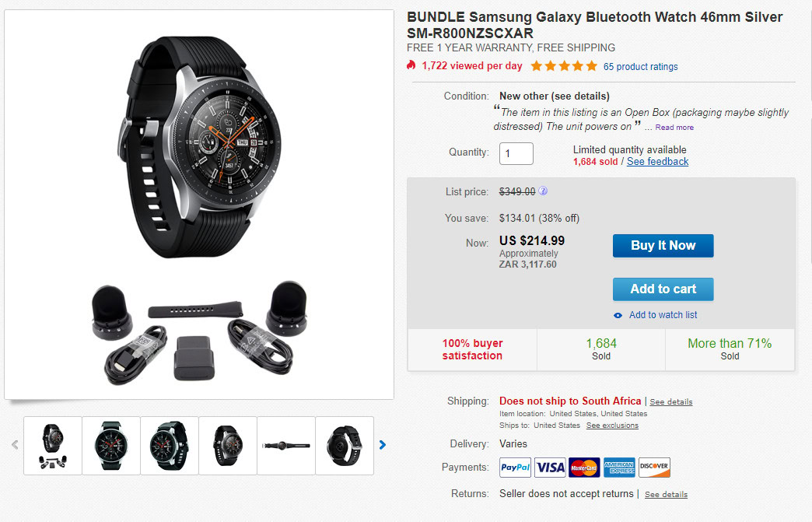Select the first bundle thumbnail
This screenshot has height=522, width=812.
coord(53,445)
